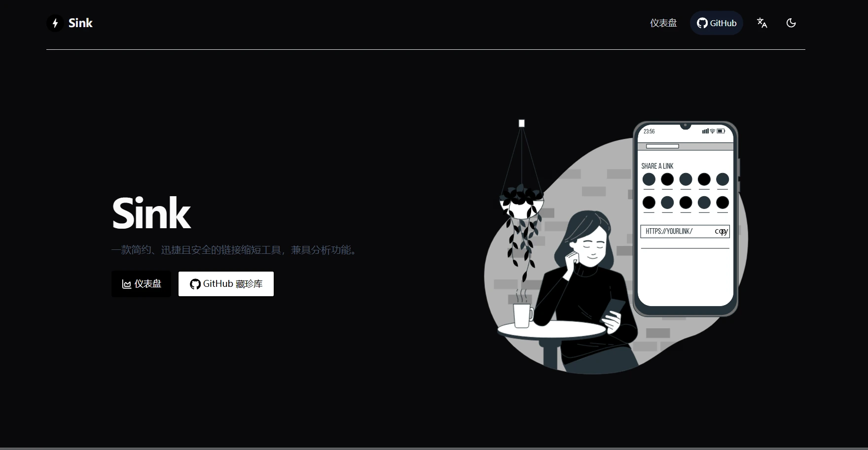Viewport: 868px width, 450px height.
Task: Click the first circle under SHARE A LINK
Action: click(x=649, y=179)
